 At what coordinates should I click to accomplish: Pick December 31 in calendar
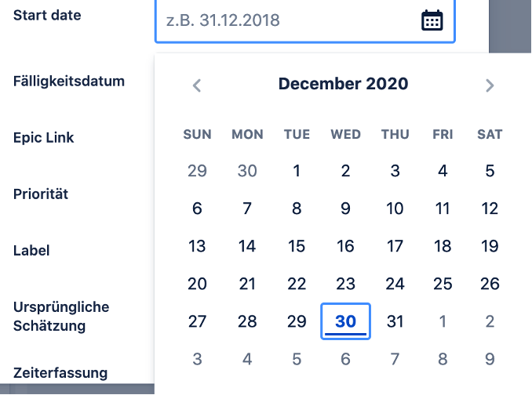click(x=395, y=321)
